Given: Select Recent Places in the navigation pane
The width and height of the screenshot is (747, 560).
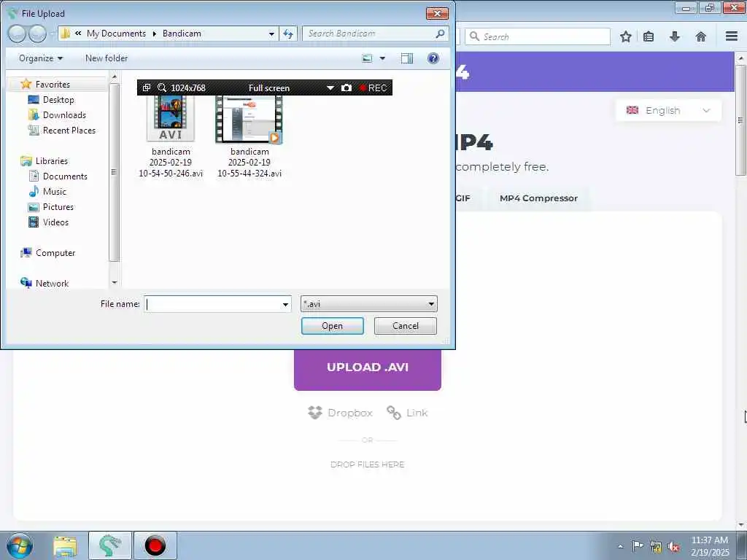Looking at the screenshot, I should 69,130.
